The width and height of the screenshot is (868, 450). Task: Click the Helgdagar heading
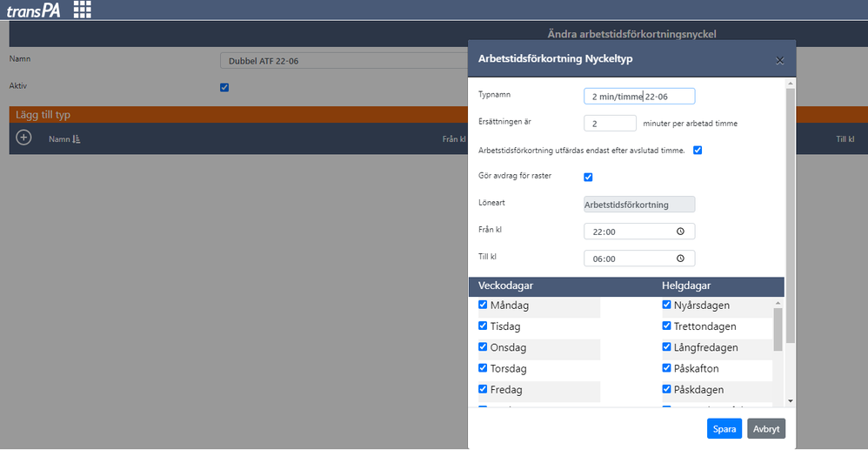pyautogui.click(x=686, y=286)
